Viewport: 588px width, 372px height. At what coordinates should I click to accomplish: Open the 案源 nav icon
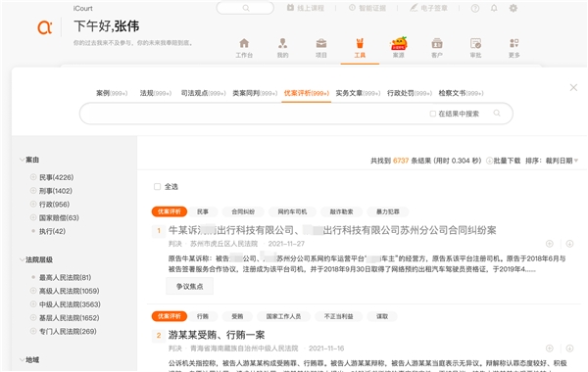399,43
